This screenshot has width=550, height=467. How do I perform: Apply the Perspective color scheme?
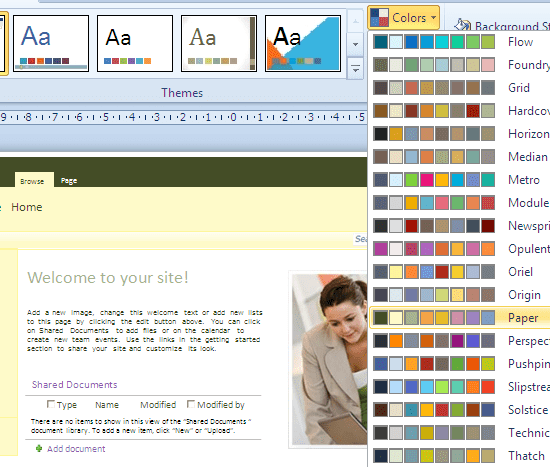coord(460,341)
